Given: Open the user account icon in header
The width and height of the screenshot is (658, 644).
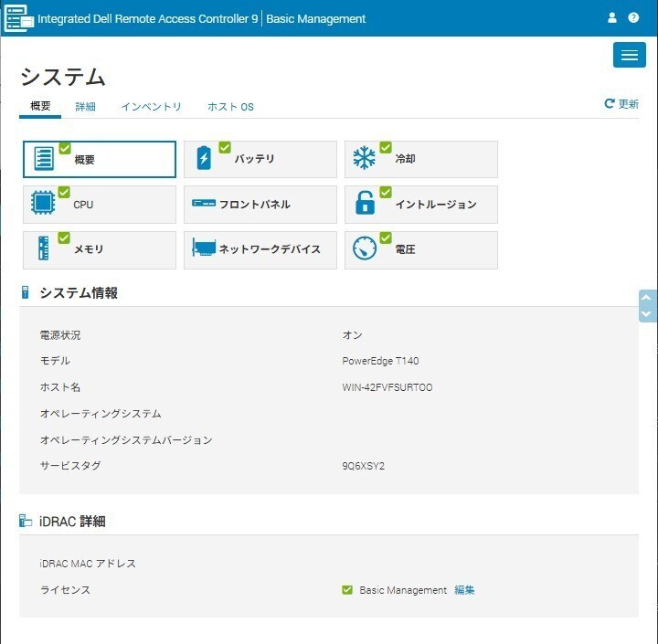Looking at the screenshot, I should 612,18.
